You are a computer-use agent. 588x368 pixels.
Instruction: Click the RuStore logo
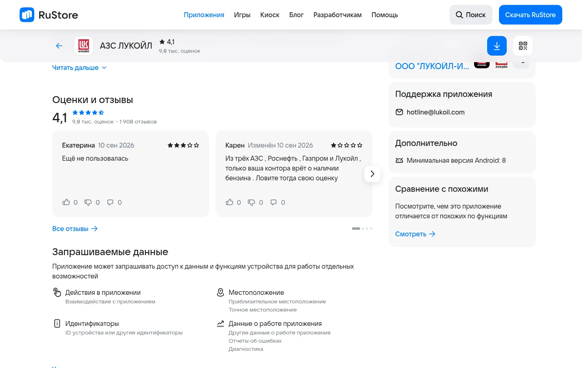(x=49, y=15)
